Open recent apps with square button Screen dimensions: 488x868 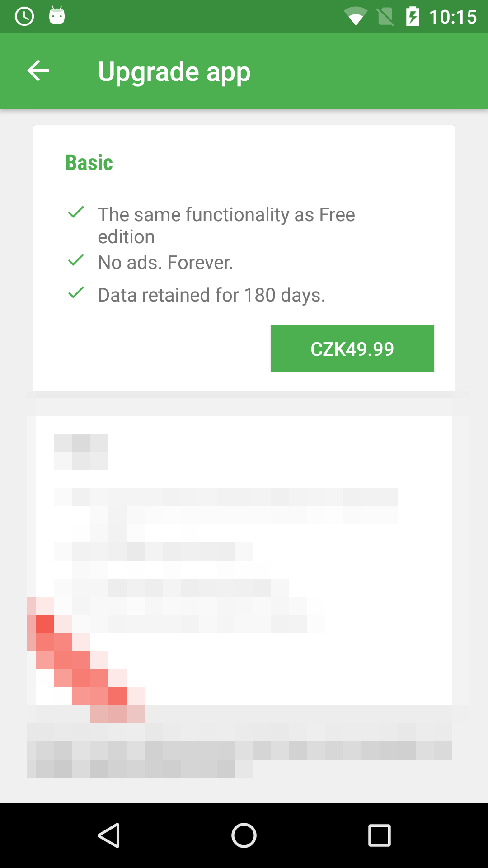click(380, 835)
